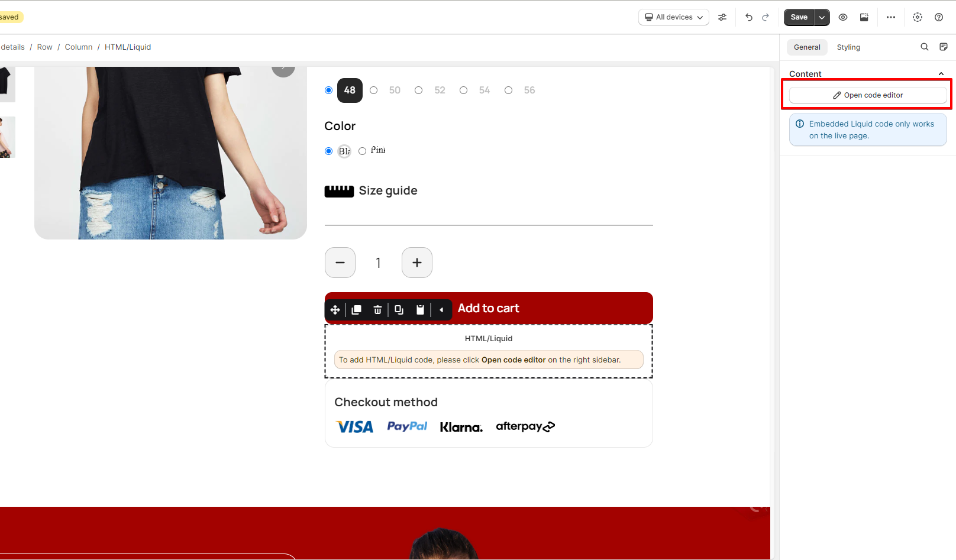Screen dimensions: 956x560
Task: Go to Column in breadcrumb
Action: point(79,47)
